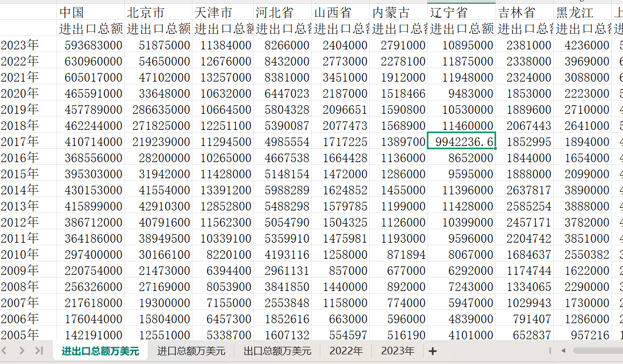
Task: Switch to the 2022年 sheet tab
Action: click(x=346, y=351)
